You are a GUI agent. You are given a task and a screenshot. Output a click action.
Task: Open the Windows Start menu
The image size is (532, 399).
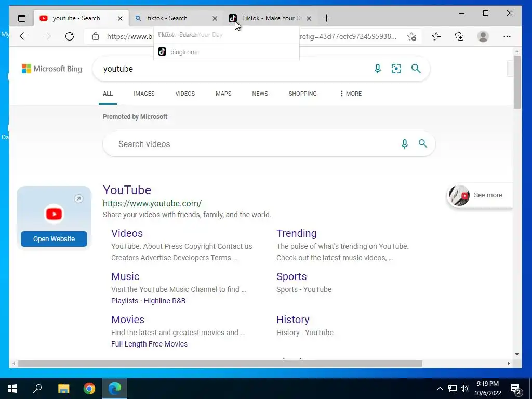point(12,389)
